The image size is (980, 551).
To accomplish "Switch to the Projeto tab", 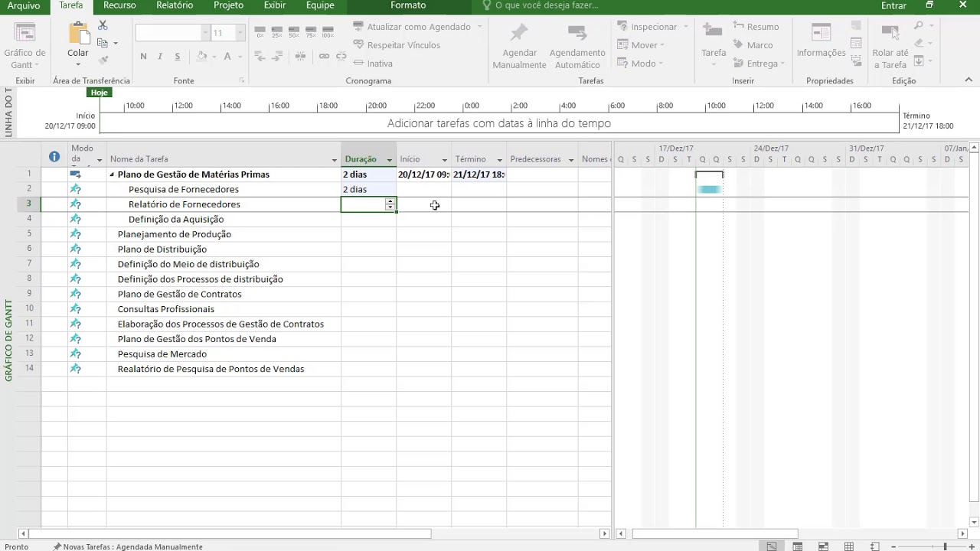I will click(x=228, y=5).
